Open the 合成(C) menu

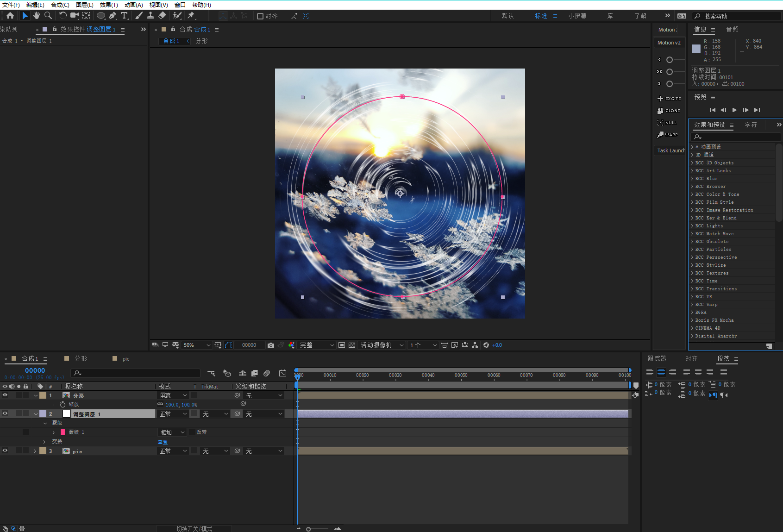(x=60, y=5)
